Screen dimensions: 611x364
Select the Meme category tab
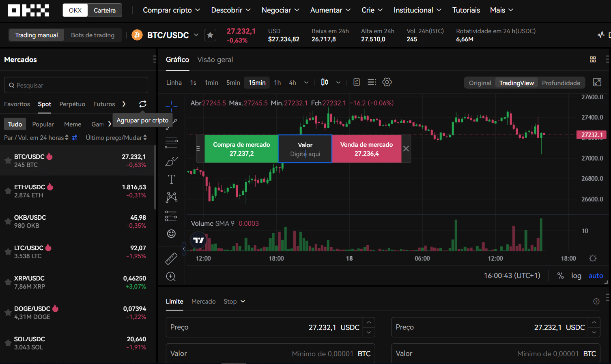[73, 124]
